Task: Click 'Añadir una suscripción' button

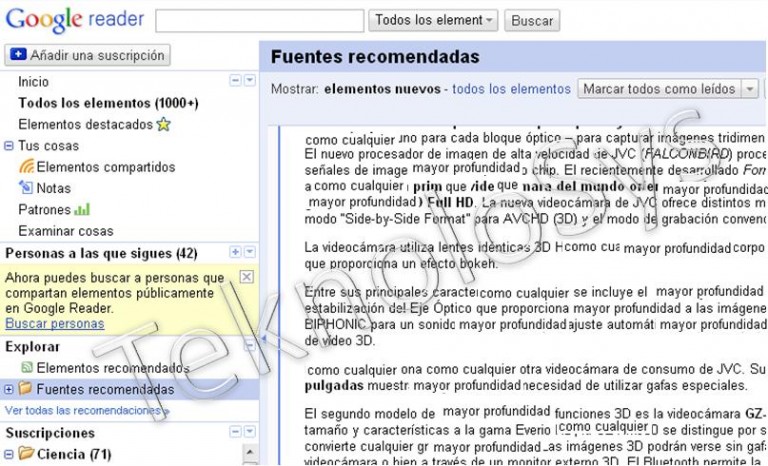Action: click(x=88, y=55)
